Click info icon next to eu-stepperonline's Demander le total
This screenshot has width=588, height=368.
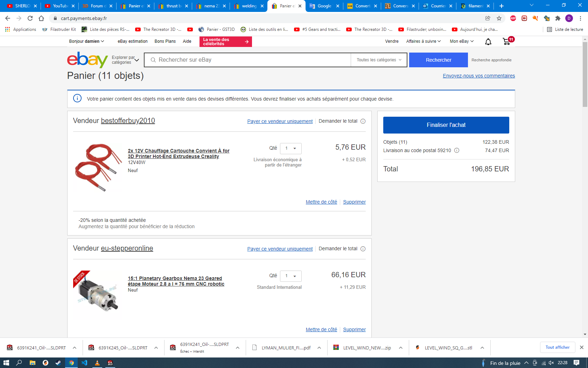[363, 249]
